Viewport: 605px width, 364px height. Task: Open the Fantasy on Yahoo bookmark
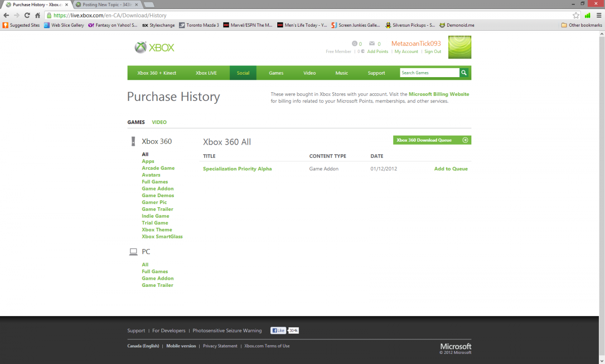(113, 25)
